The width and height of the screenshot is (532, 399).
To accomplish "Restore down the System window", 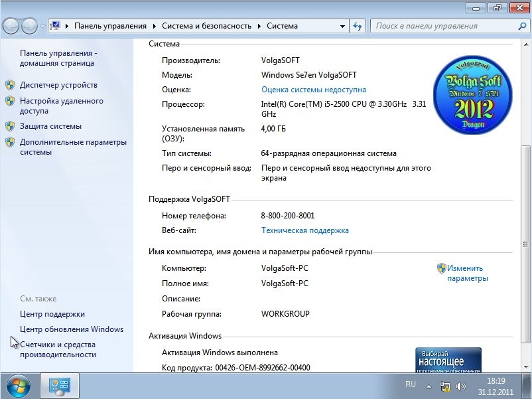I will click(x=498, y=8).
